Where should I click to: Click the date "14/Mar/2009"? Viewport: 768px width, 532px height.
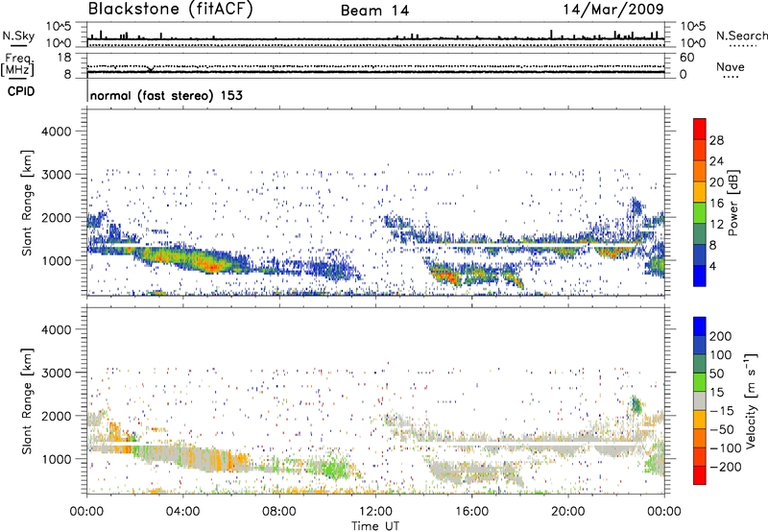[613, 10]
